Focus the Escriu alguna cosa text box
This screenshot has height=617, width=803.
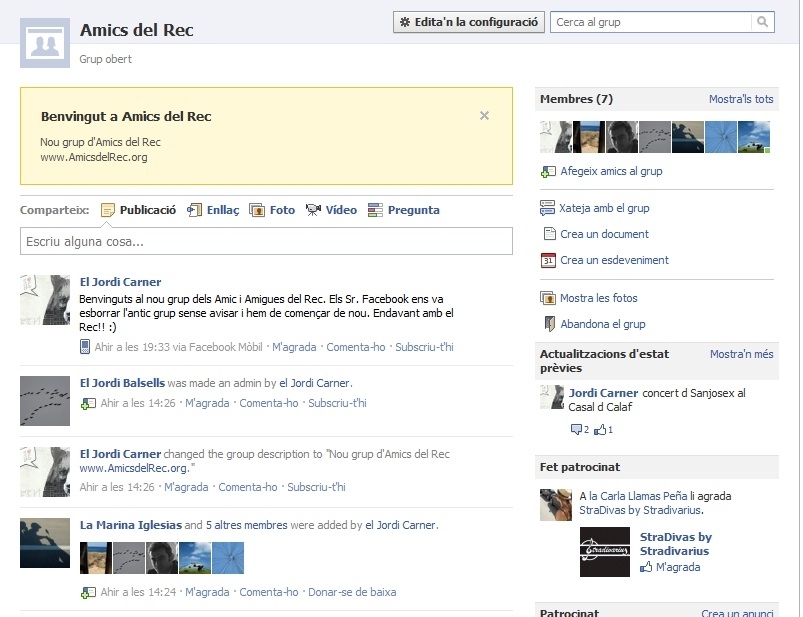click(x=266, y=241)
